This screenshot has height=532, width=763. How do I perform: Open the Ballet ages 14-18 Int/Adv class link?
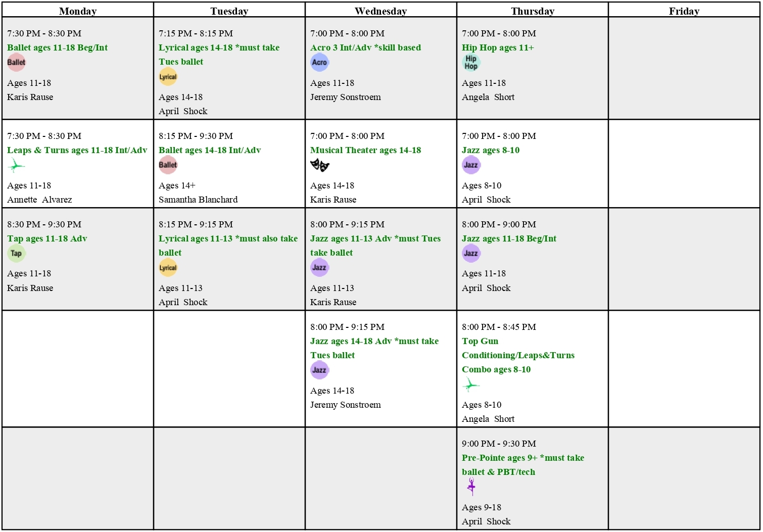pos(210,150)
